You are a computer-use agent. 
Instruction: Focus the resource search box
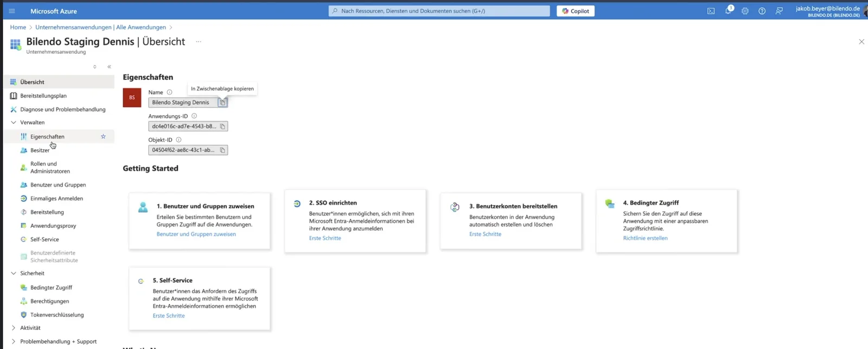[x=439, y=11]
